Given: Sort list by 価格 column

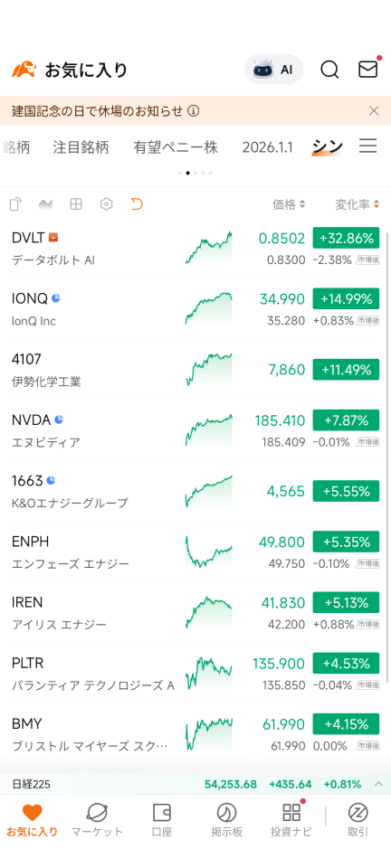Looking at the screenshot, I should tap(289, 204).
